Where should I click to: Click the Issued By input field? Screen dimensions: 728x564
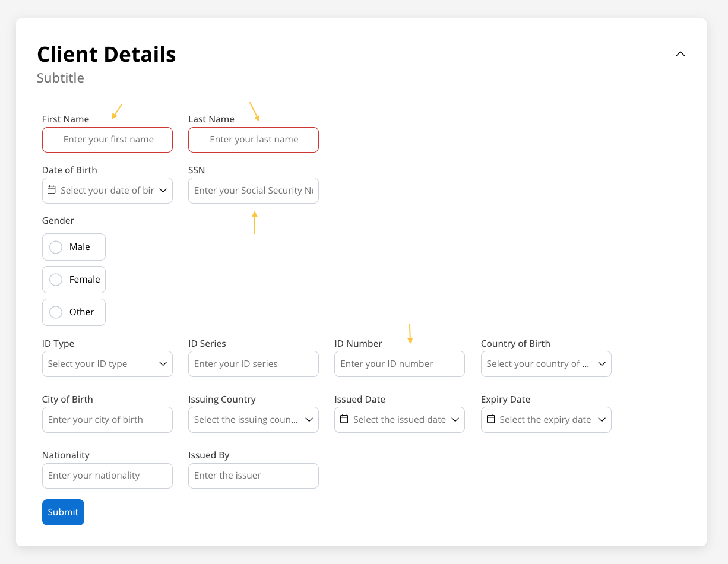[254, 476]
